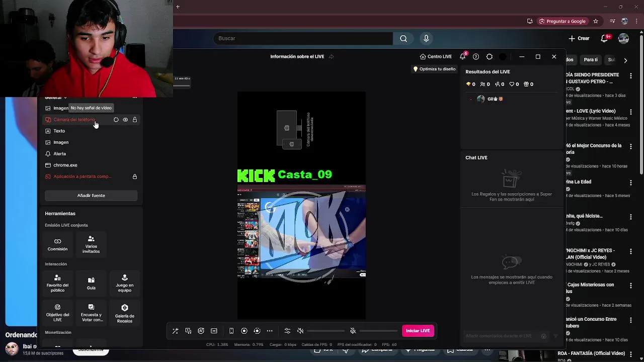Toggle the muted microphone icon
The width and height of the screenshot is (644, 362).
pyautogui.click(x=353, y=331)
